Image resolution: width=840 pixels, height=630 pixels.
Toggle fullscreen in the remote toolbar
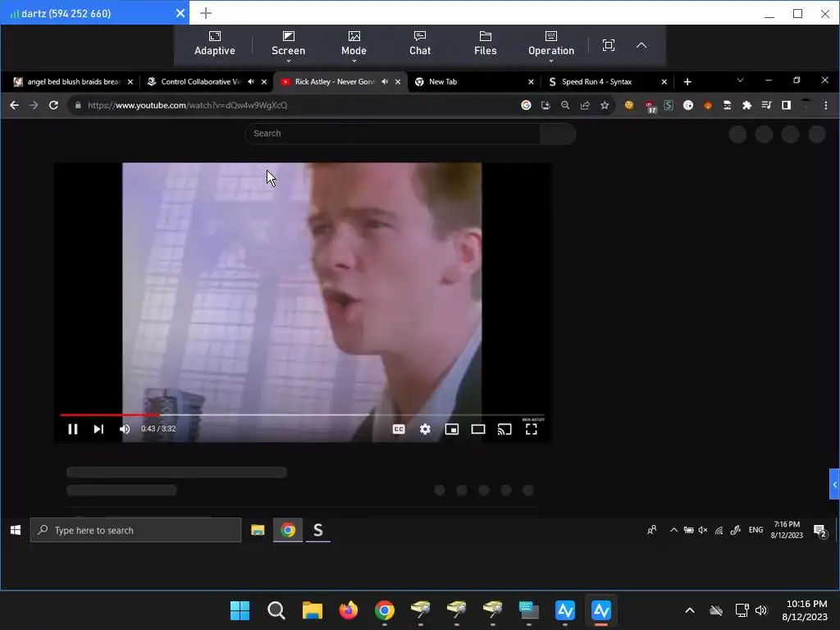coord(609,45)
